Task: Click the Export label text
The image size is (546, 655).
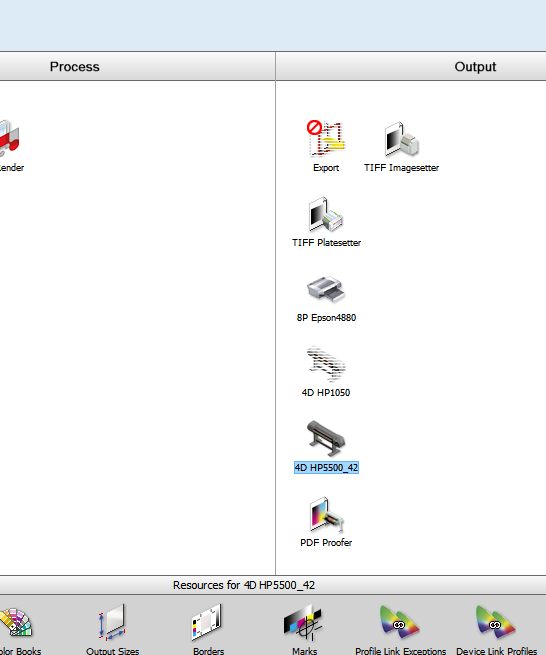Action: (326, 168)
